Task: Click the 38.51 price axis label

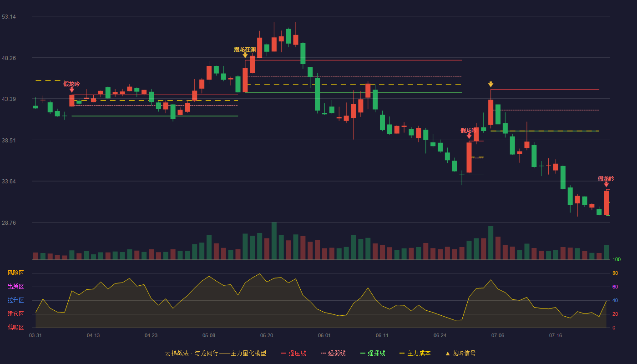Action: (9, 140)
